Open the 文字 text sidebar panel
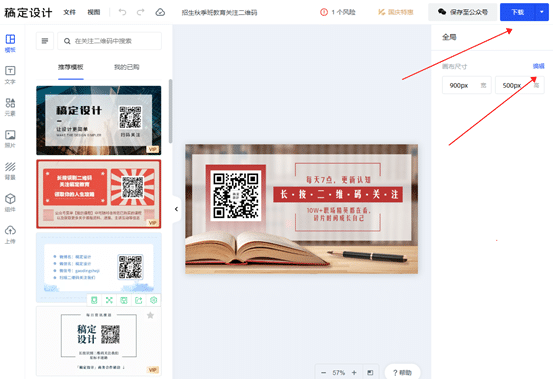The width and height of the screenshot is (553, 379). tap(10, 75)
